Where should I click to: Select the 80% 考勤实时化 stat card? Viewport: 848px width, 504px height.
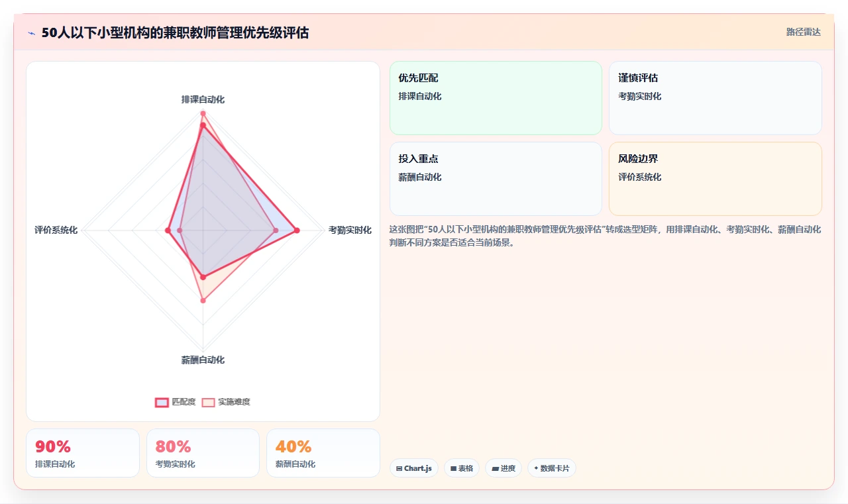[x=203, y=453]
